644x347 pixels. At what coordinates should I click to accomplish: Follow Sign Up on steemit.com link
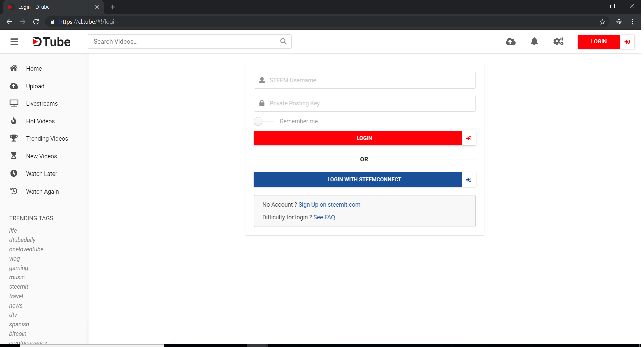329,205
